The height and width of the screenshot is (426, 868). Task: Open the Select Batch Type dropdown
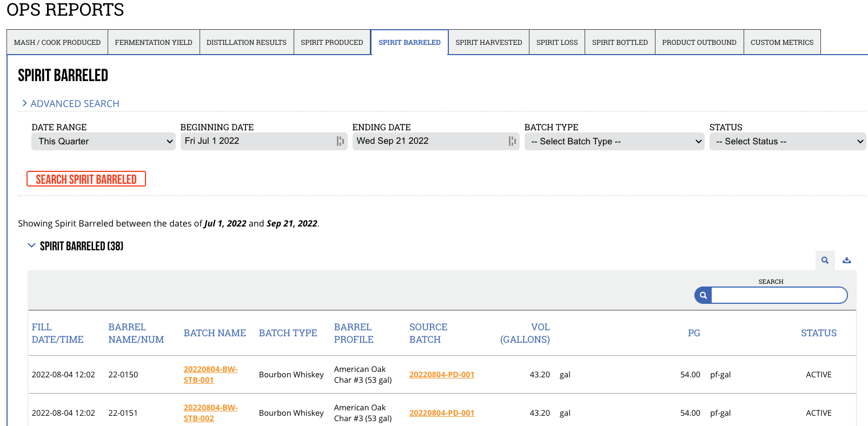point(614,141)
